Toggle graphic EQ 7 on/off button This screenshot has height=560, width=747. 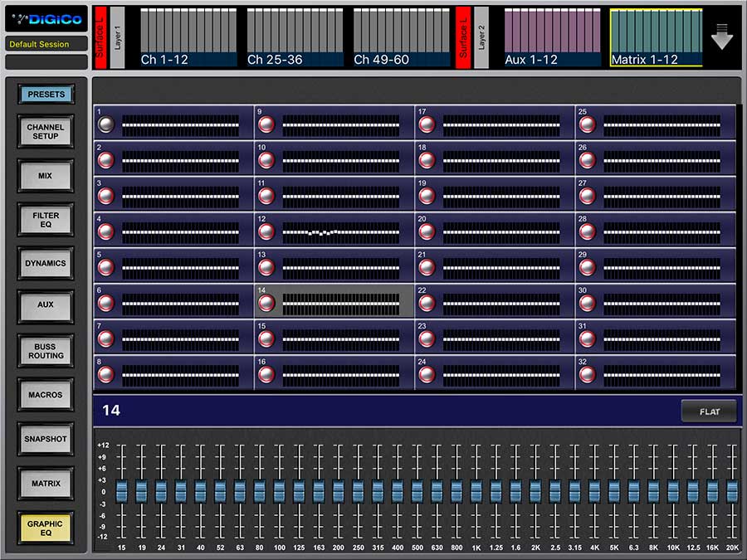(x=105, y=339)
